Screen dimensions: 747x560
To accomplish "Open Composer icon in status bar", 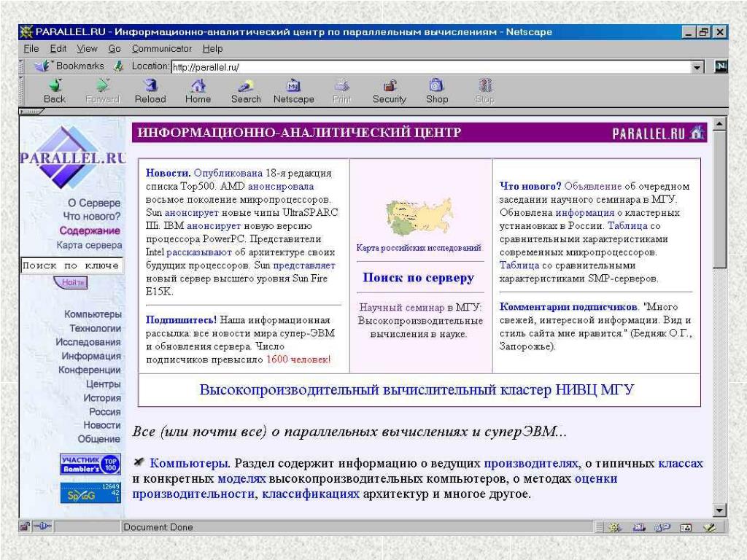I will pos(709,527).
